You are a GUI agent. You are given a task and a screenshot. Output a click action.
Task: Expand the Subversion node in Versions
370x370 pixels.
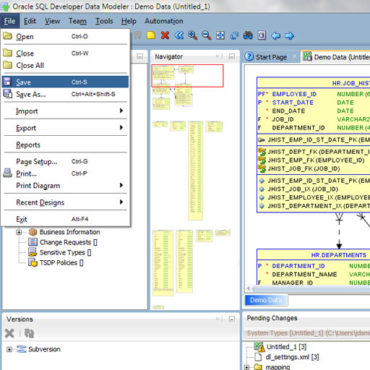(9, 349)
